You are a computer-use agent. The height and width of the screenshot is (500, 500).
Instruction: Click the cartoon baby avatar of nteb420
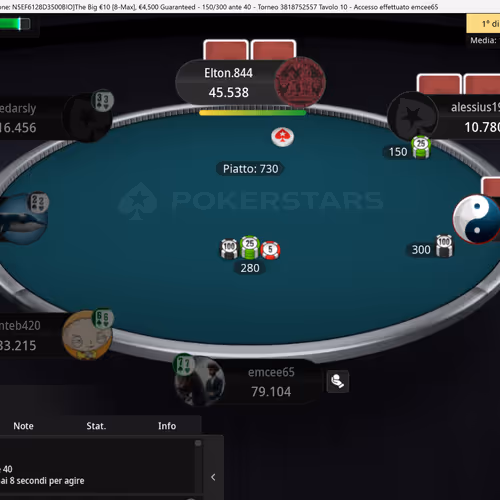pyautogui.click(x=87, y=335)
